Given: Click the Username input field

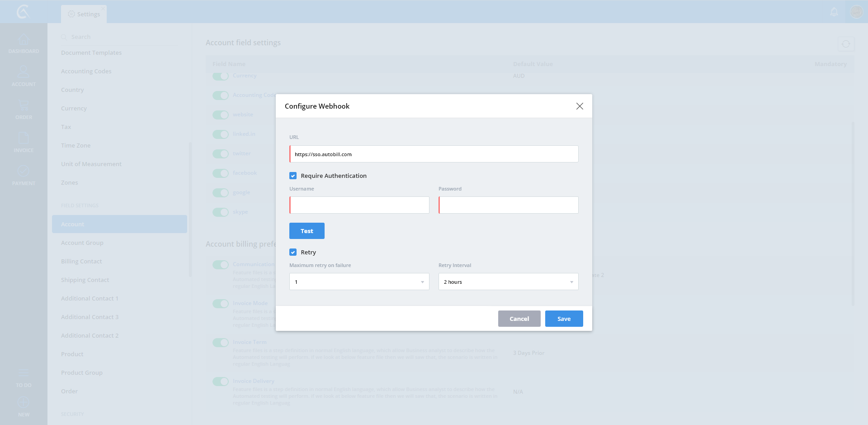Looking at the screenshot, I should pyautogui.click(x=359, y=205).
